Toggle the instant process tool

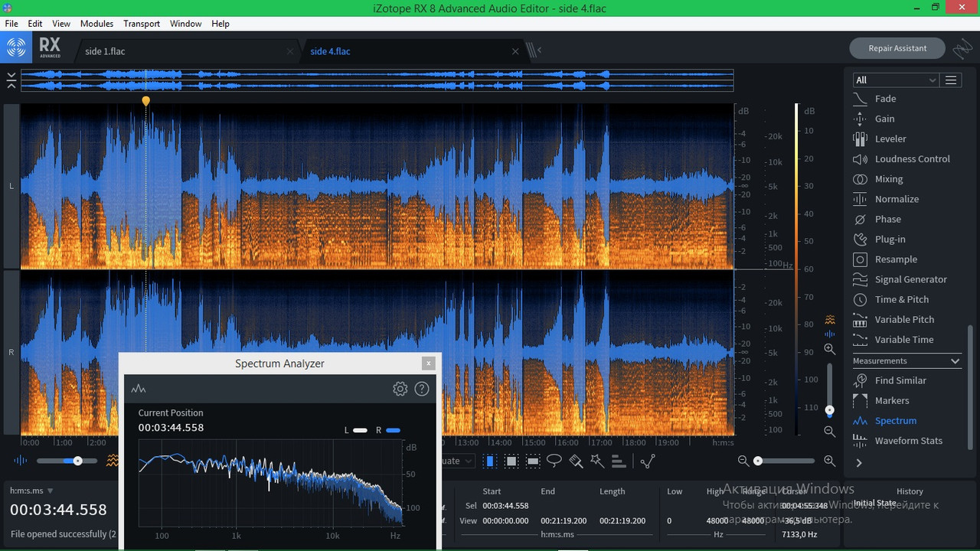(648, 461)
